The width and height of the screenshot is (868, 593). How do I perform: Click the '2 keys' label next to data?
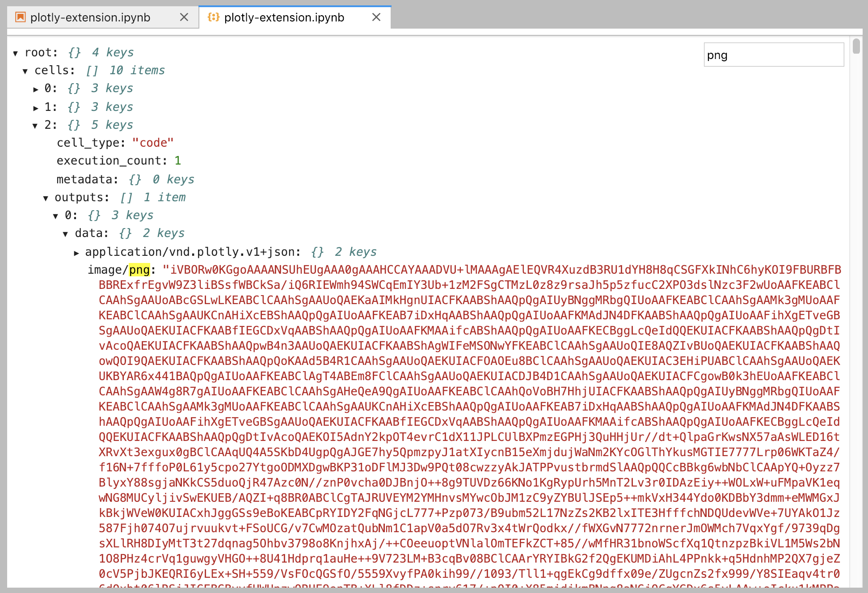pos(164,233)
